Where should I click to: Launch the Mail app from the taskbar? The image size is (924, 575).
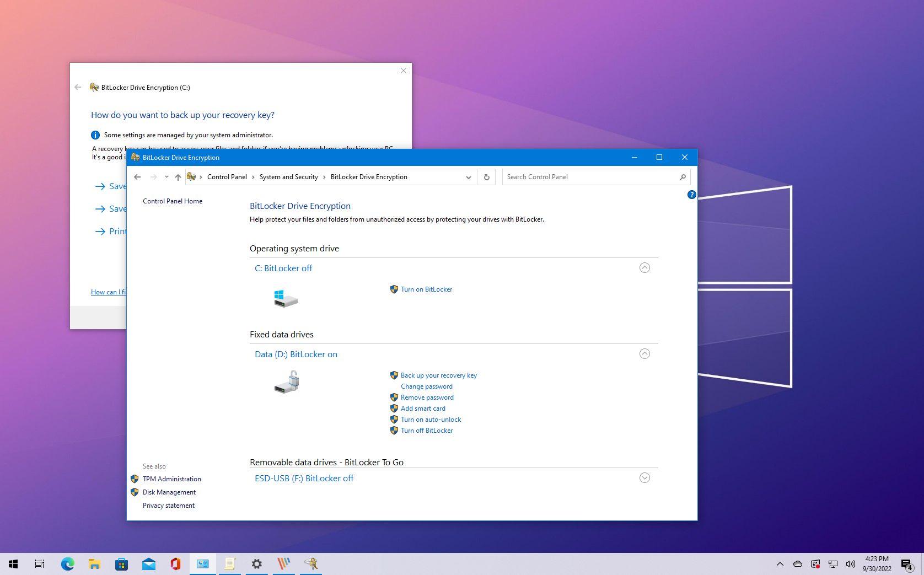148,564
